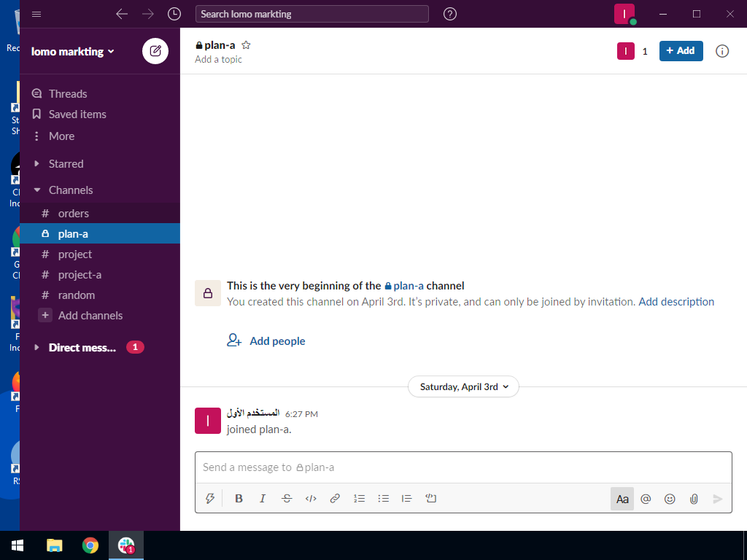
Task: Select the orders channel
Action: point(99,214)
